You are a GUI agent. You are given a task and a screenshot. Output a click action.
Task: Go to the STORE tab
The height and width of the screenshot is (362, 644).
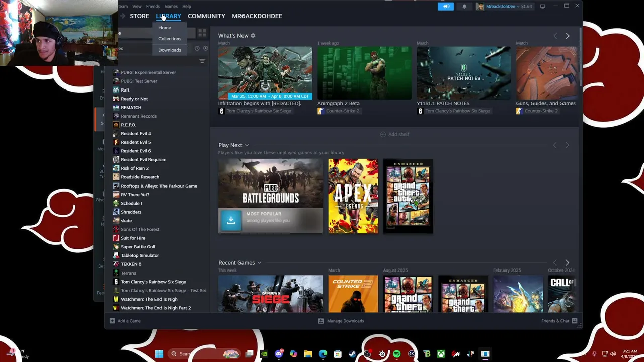coord(139,16)
